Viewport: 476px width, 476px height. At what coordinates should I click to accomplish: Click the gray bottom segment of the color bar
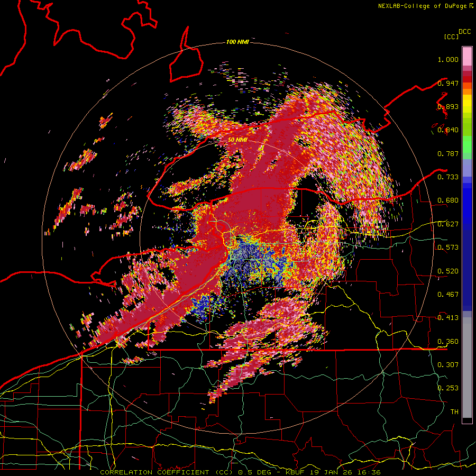click(467, 368)
